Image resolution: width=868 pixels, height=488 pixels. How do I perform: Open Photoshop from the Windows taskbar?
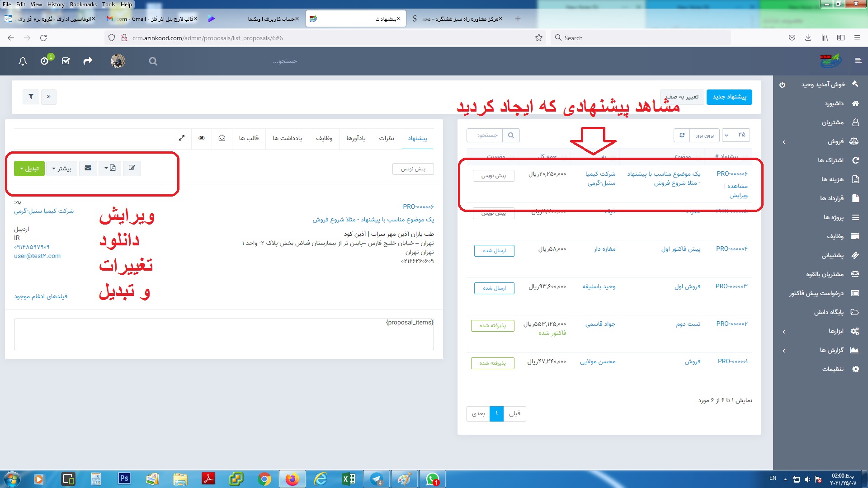[124, 479]
